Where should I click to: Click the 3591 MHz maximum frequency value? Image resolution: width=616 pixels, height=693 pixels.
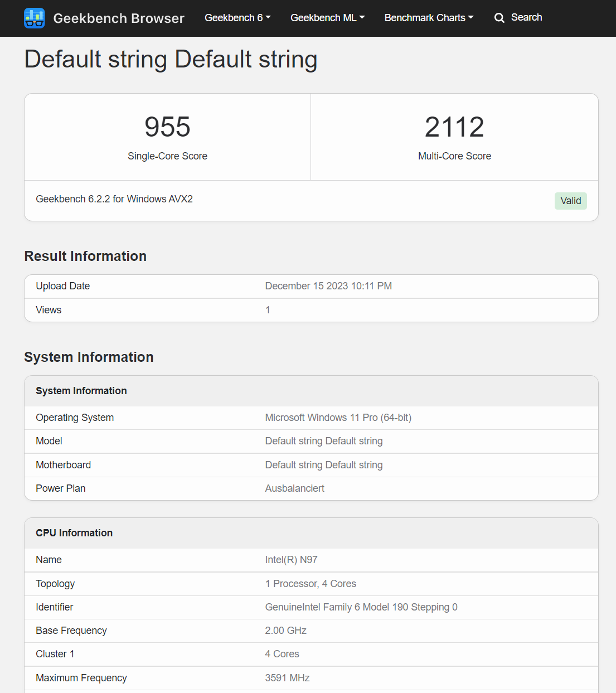(x=287, y=678)
